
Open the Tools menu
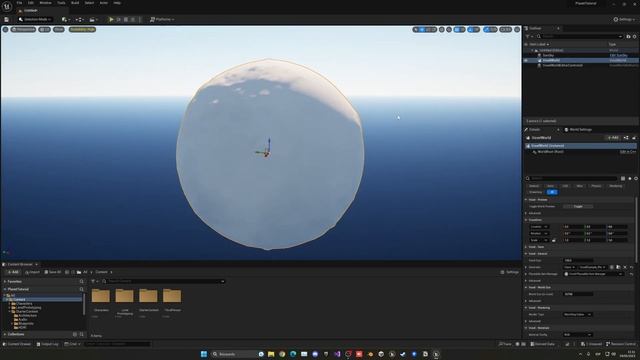61,3
